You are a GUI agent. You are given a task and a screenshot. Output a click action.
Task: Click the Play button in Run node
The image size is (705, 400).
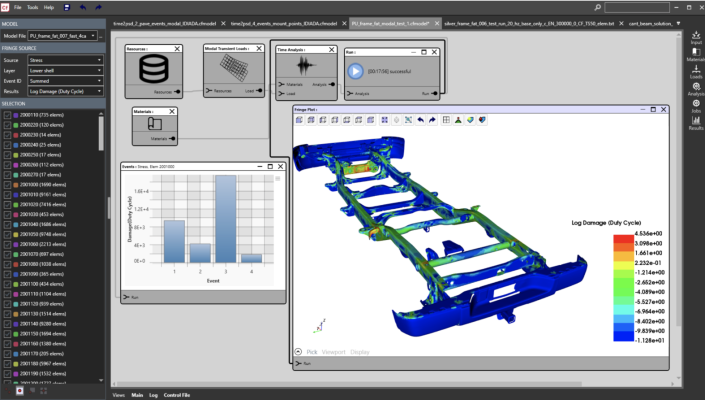pos(355,71)
